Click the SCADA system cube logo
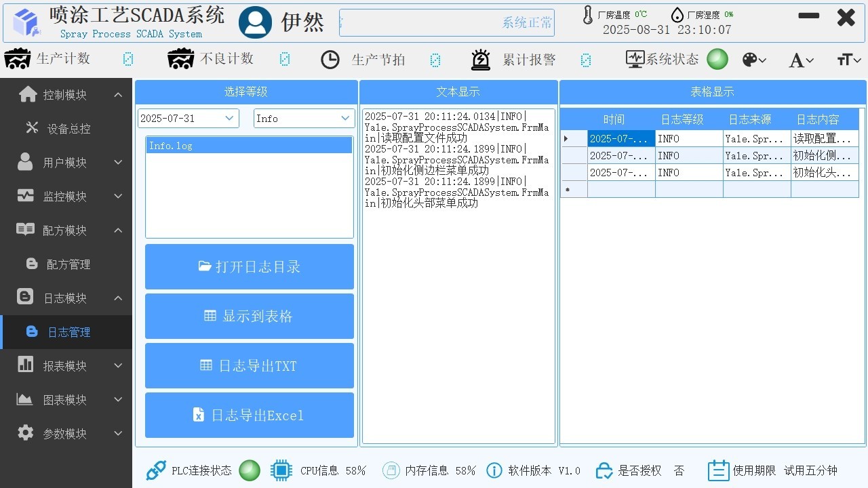The image size is (868, 488). click(x=27, y=22)
